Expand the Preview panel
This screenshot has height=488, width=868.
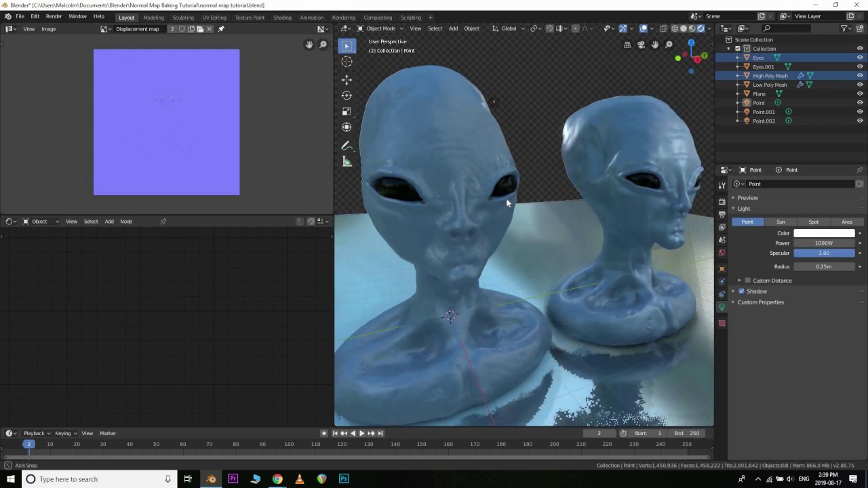(x=747, y=198)
